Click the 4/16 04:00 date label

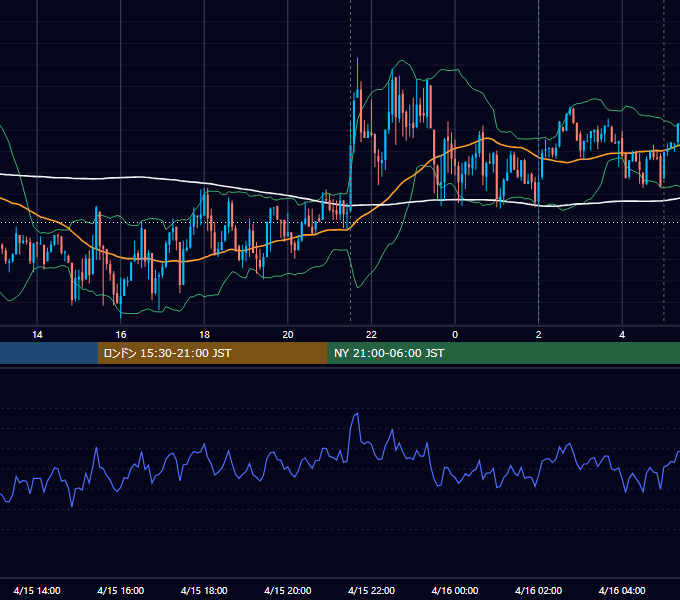tap(622, 590)
